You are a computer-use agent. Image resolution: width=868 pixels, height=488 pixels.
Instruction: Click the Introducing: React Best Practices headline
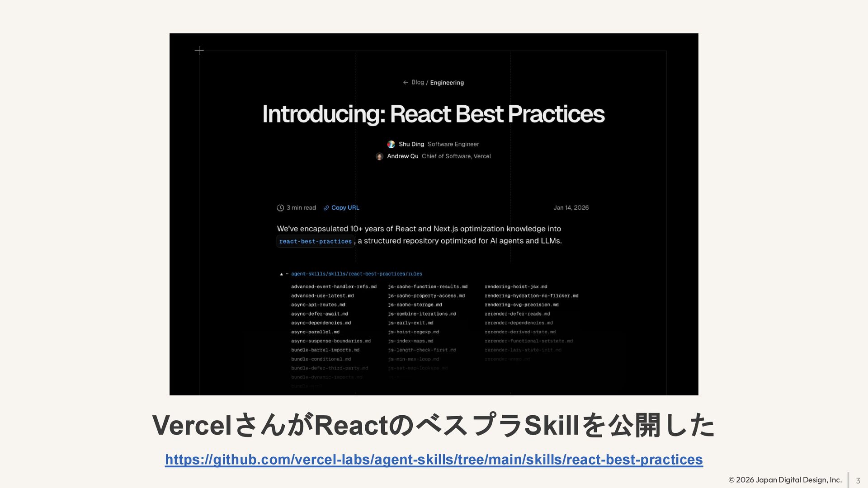(433, 114)
